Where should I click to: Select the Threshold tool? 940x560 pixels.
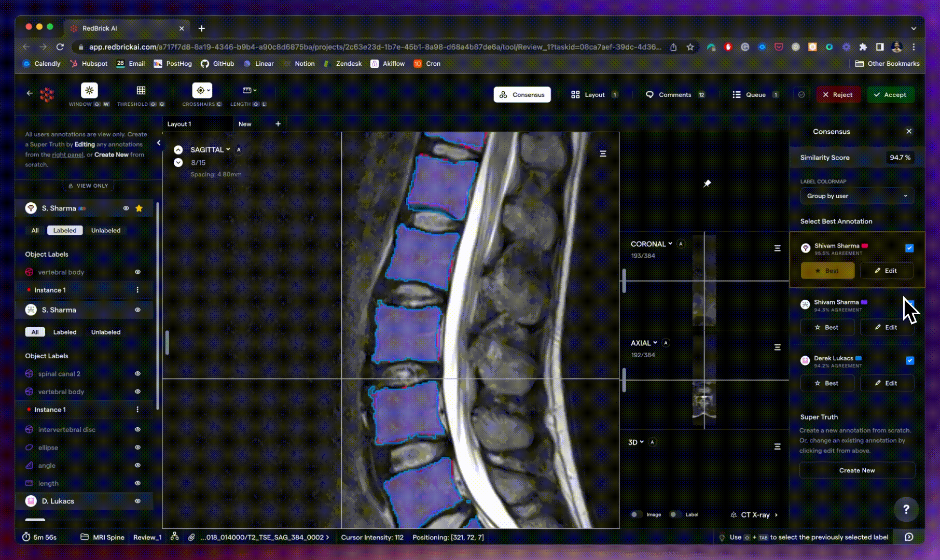[x=141, y=91]
